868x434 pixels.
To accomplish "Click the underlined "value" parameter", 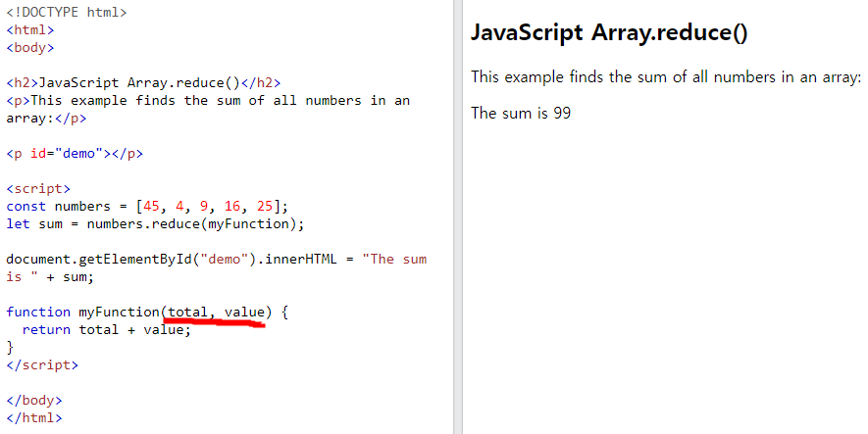I will (244, 312).
